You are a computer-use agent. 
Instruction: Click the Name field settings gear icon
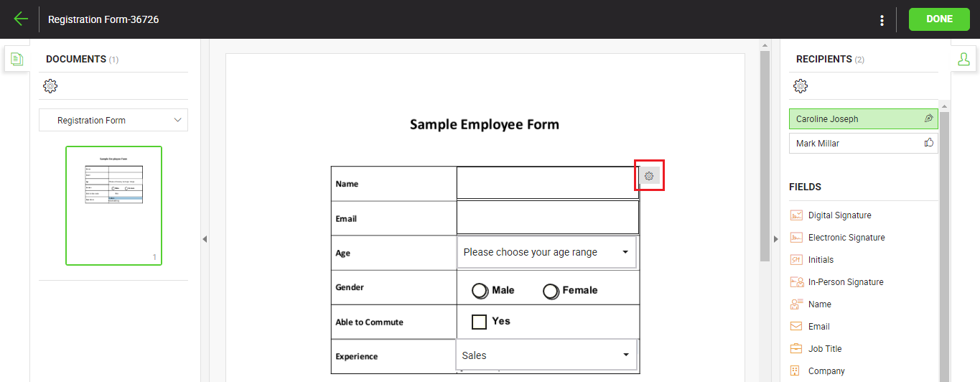click(x=649, y=175)
